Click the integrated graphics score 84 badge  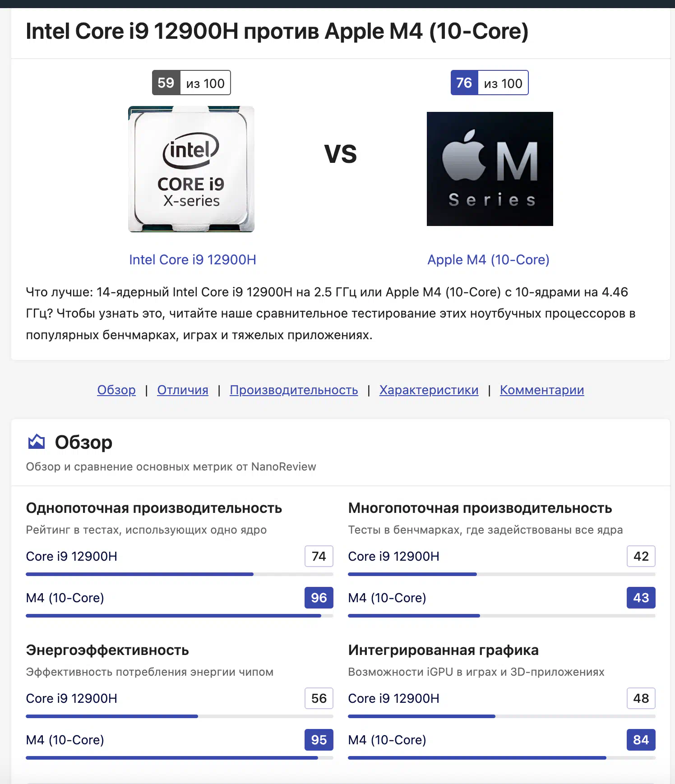[641, 740]
